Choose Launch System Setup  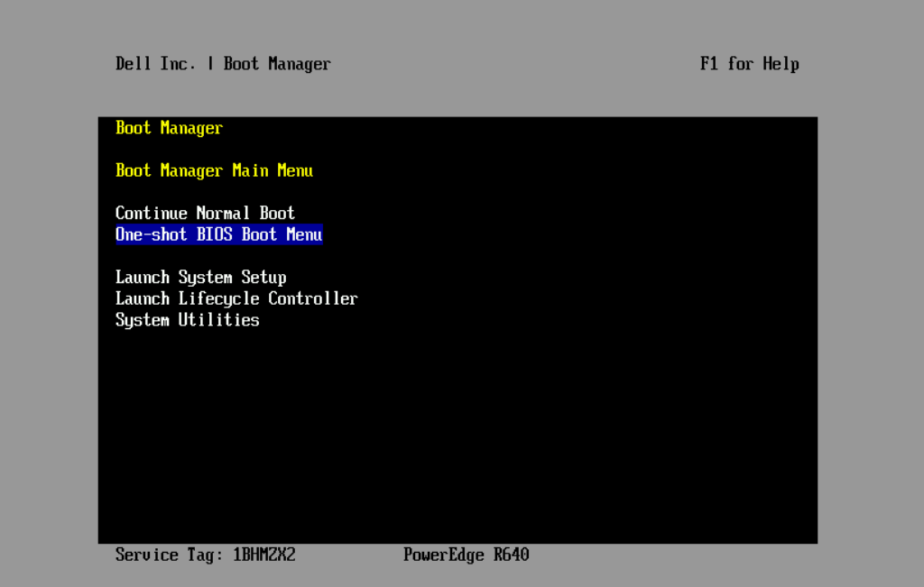click(200, 278)
